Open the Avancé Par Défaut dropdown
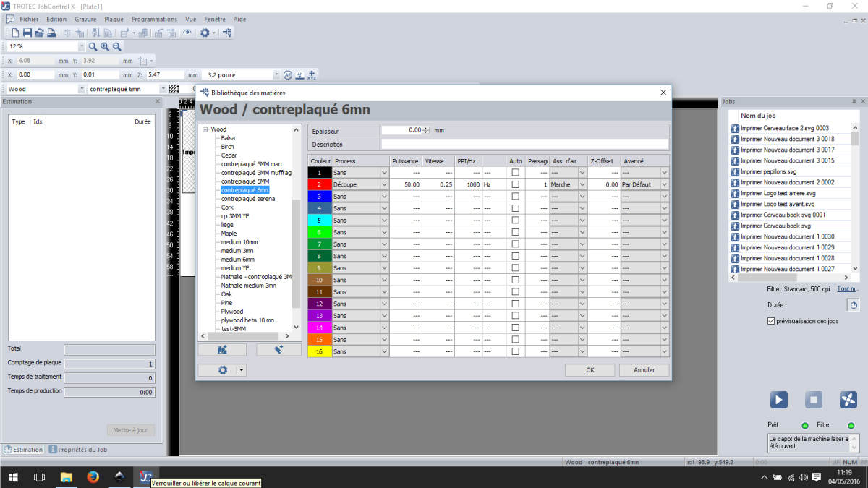The image size is (868, 488). [664, 184]
